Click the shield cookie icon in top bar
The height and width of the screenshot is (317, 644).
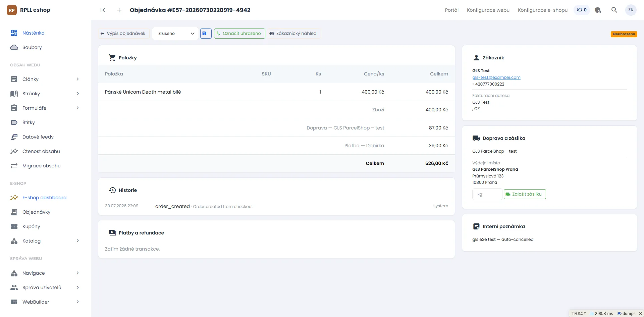598,10
